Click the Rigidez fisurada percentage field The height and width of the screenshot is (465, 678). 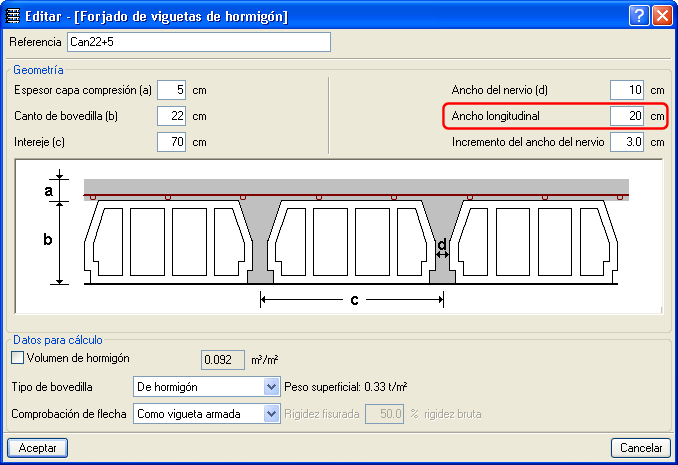tap(384, 412)
